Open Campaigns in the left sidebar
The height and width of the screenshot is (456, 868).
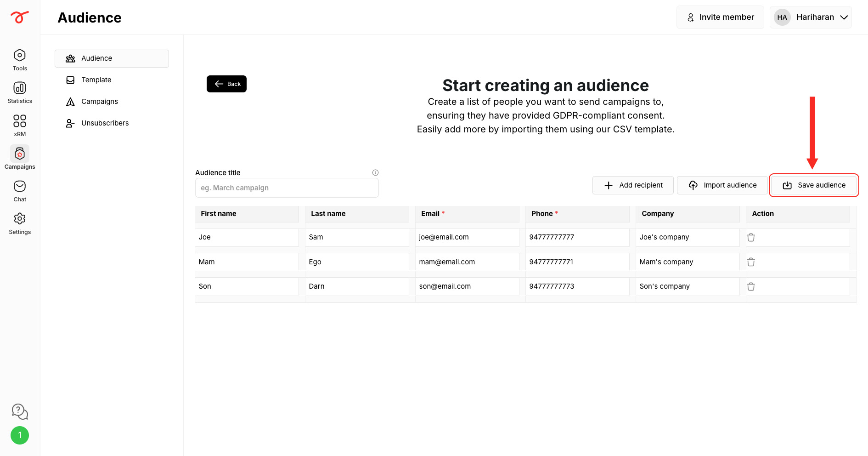[x=20, y=158]
